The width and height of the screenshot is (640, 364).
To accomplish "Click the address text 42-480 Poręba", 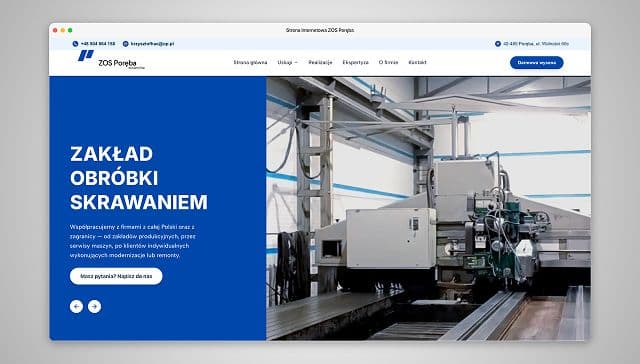I will click(536, 44).
